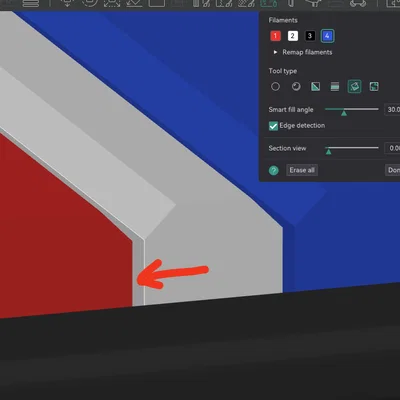Select red filament 1 swatch
This screenshot has width=400, height=400.
275,36
